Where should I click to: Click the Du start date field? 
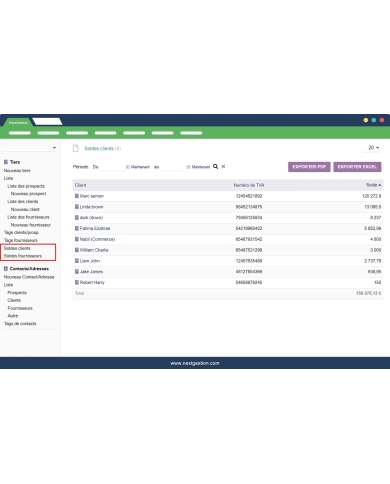pyautogui.click(x=112, y=167)
